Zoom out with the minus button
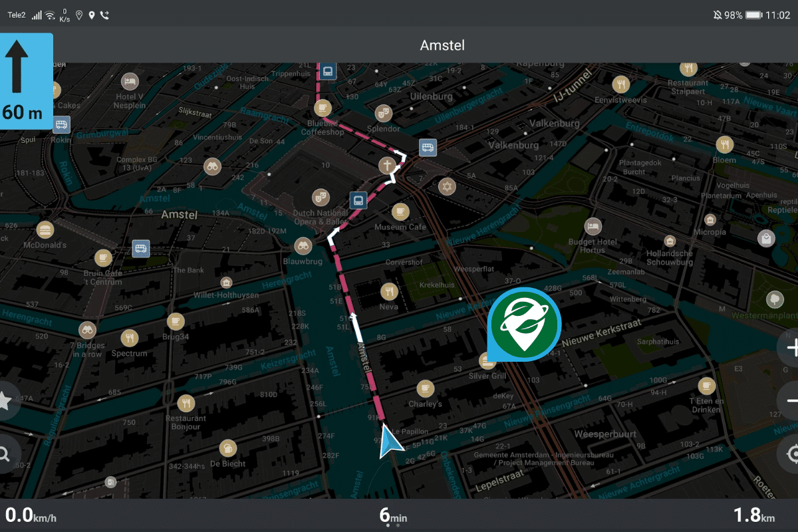This screenshot has height=532, width=798. (x=790, y=400)
